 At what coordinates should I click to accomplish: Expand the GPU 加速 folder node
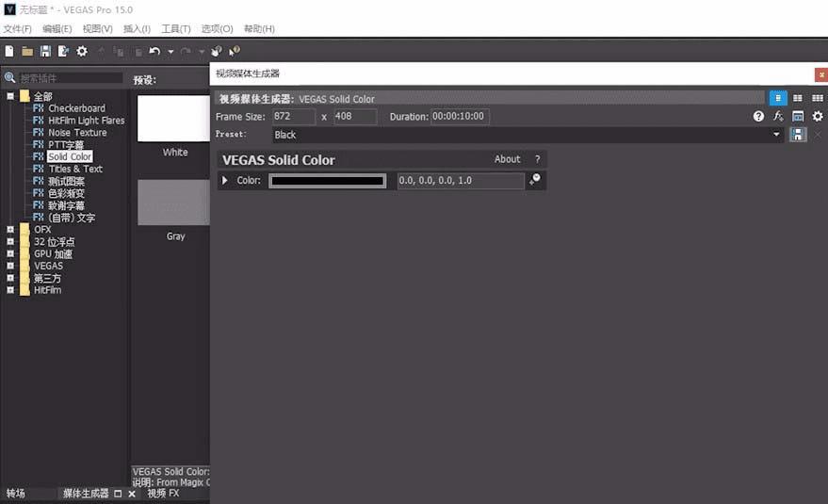[10, 253]
